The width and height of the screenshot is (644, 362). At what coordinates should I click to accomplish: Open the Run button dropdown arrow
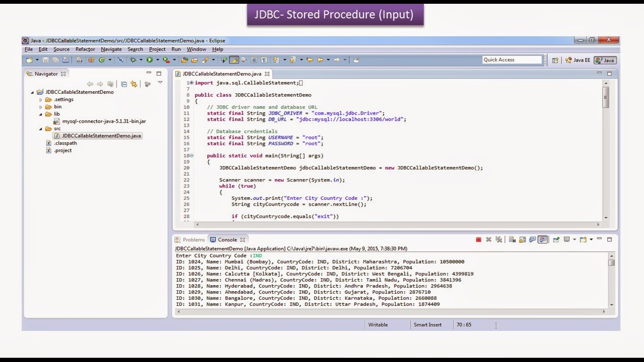click(157, 60)
